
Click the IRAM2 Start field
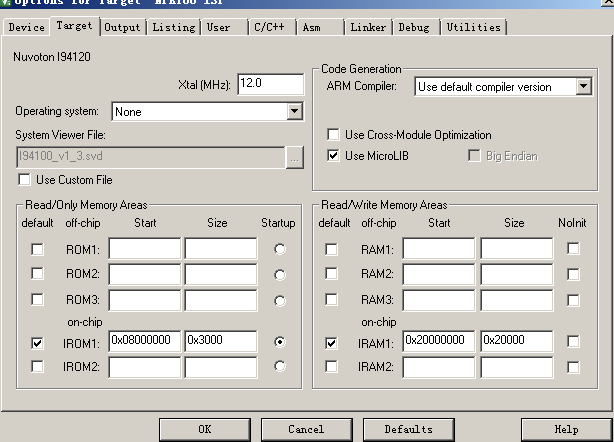(x=439, y=367)
